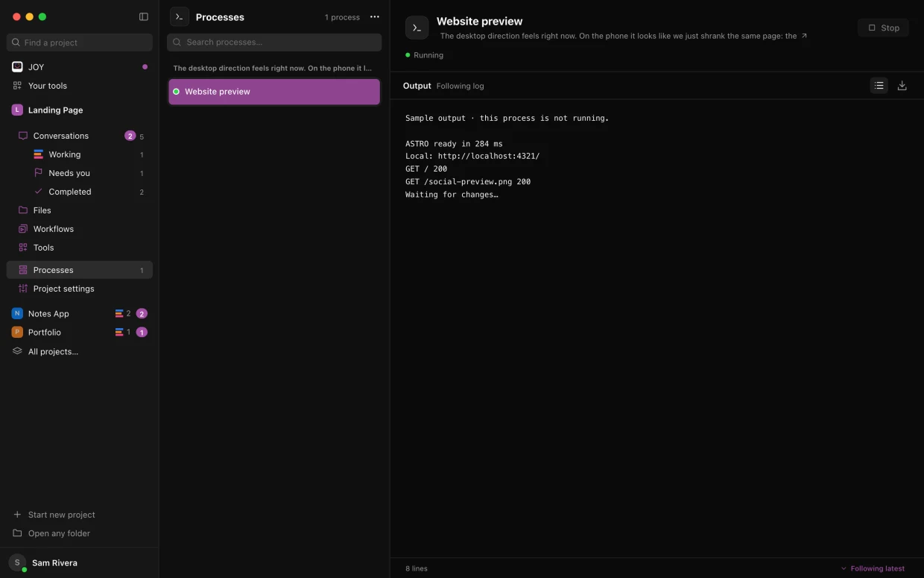
Task: Click the Portfolio unread badge 1
Action: coord(142,332)
